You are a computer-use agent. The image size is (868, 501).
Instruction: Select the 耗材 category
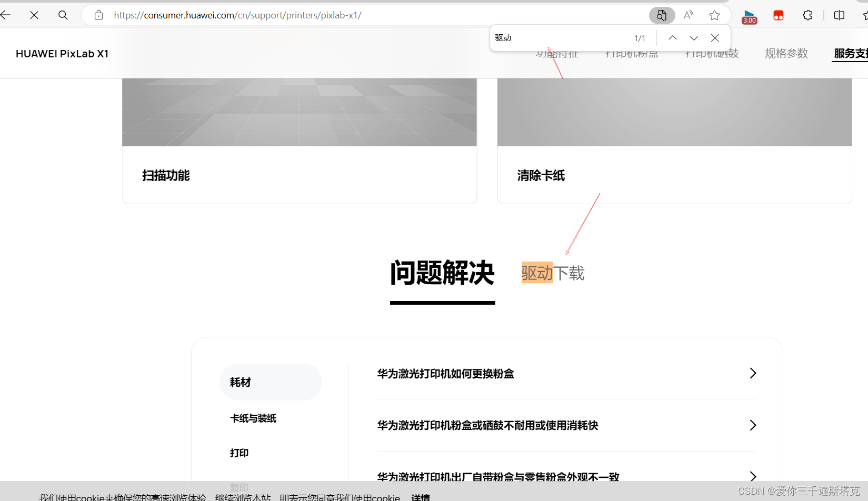(271, 382)
